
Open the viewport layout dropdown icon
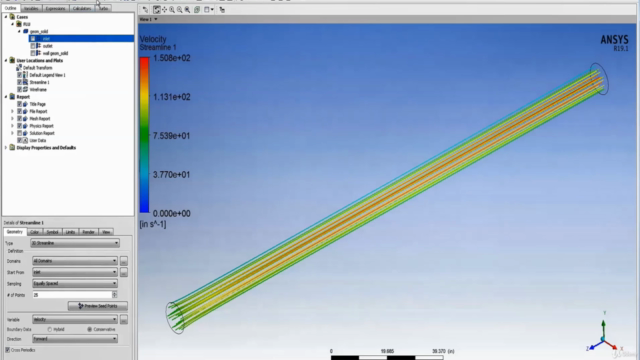[x=209, y=9]
